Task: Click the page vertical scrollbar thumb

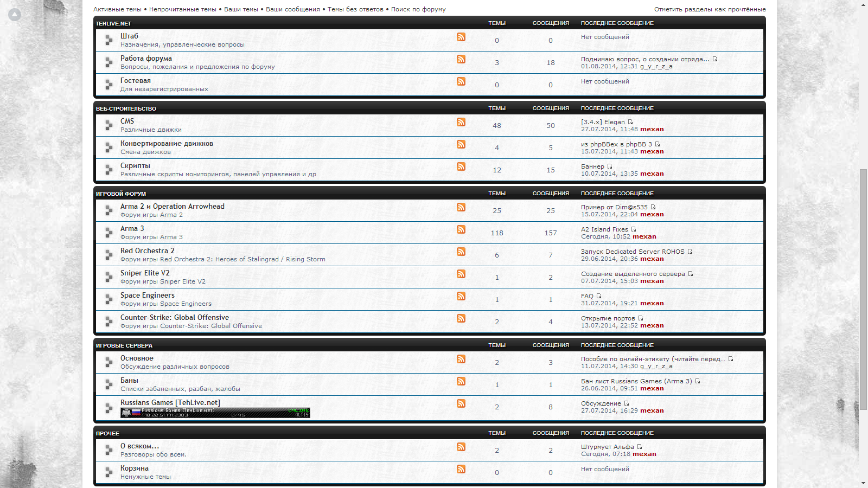Action: click(863, 290)
